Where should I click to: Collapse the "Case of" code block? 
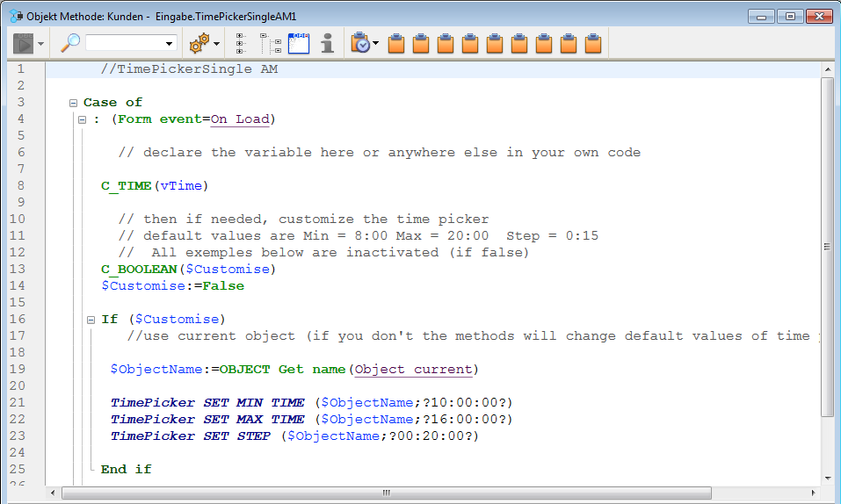pyautogui.click(x=74, y=103)
